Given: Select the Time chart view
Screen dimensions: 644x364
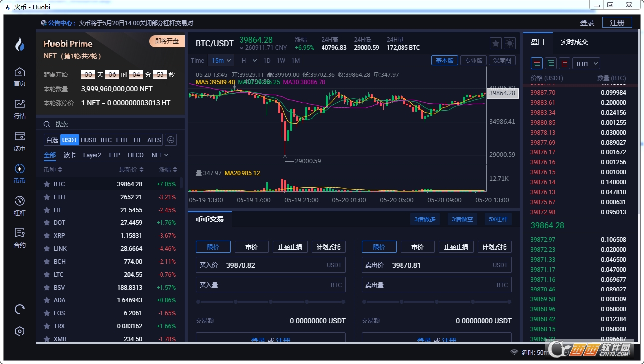Looking at the screenshot, I should pos(197,60).
